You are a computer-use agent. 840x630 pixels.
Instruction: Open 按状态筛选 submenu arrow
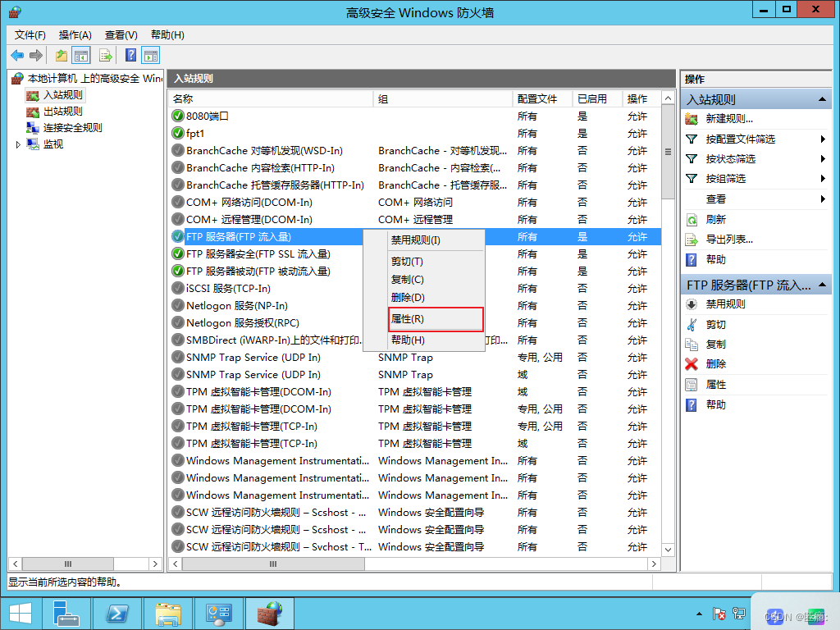point(823,159)
